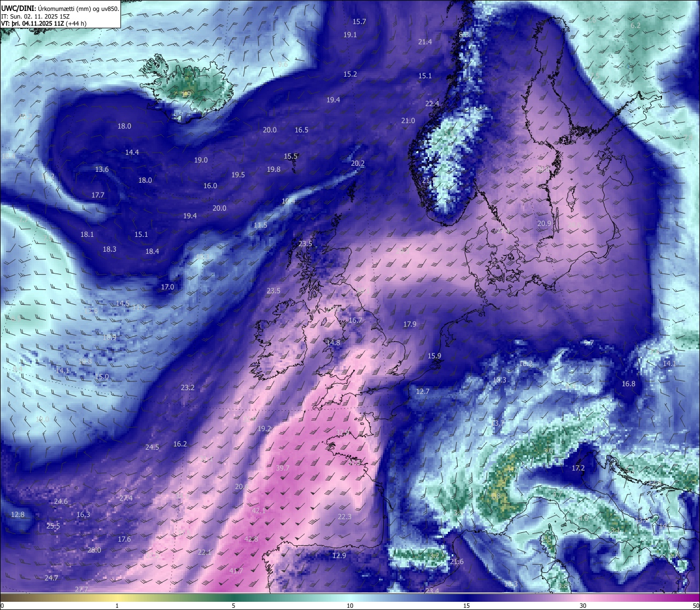The image size is (700, 610).
Task: Click the 16.5 value southeast of Iceland
Action: click(301, 130)
